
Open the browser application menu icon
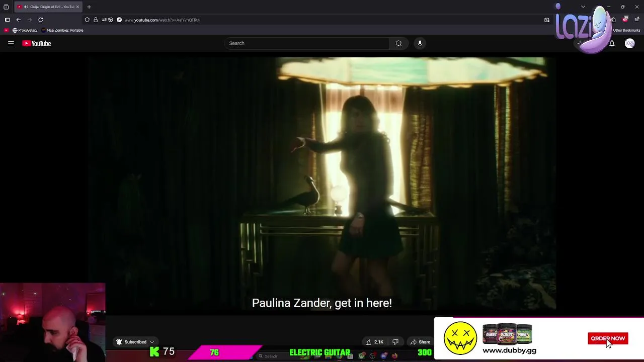tap(637, 20)
